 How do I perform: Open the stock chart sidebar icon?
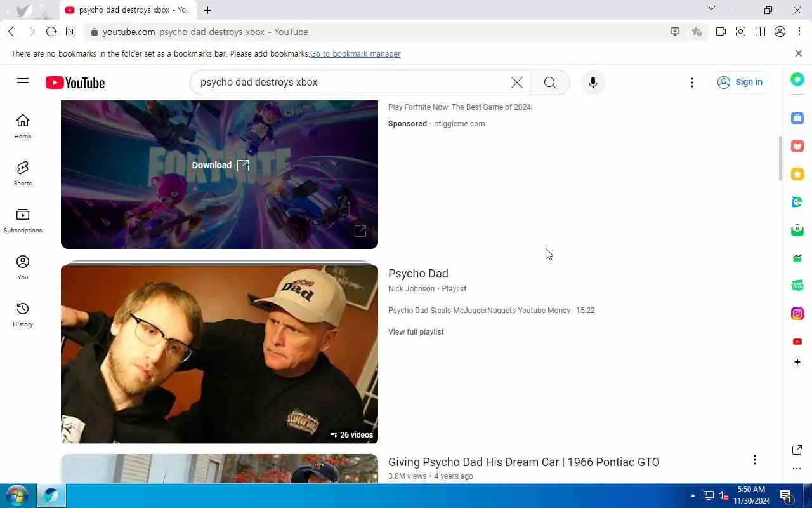point(797,258)
